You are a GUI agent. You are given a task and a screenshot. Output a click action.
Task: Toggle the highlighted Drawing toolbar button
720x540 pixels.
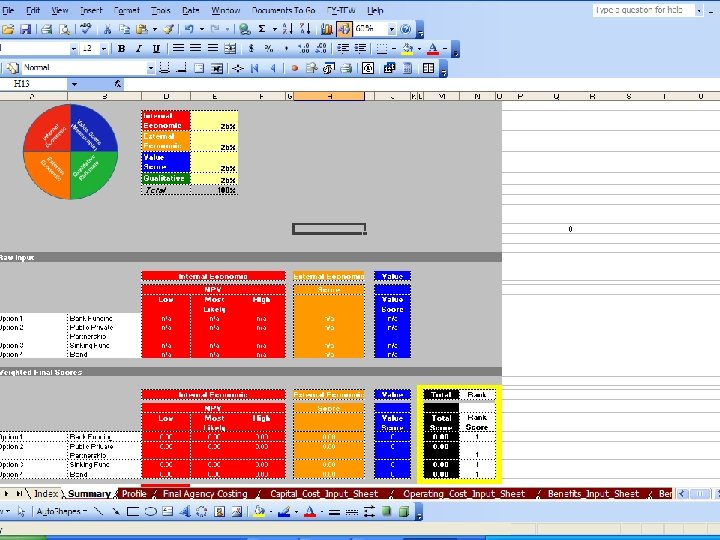343,29
